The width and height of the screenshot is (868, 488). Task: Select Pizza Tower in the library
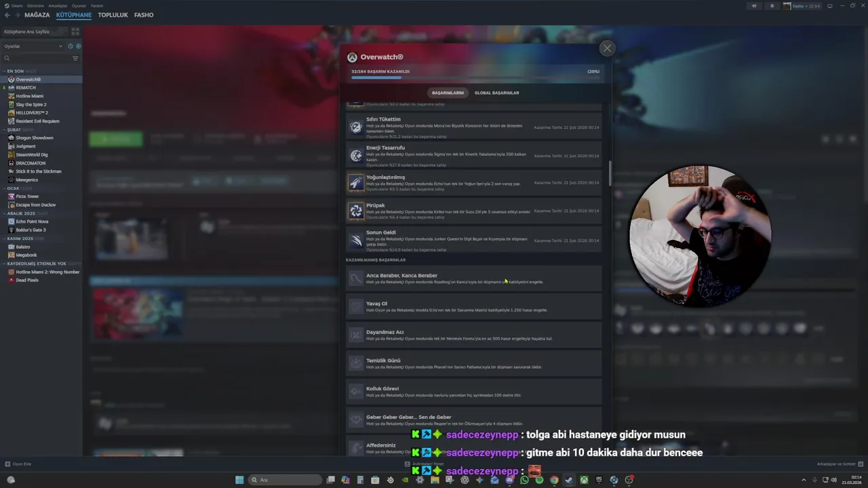(x=41, y=197)
